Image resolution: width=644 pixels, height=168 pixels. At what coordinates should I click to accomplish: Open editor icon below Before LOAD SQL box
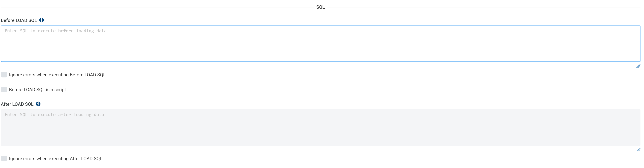[x=638, y=66]
